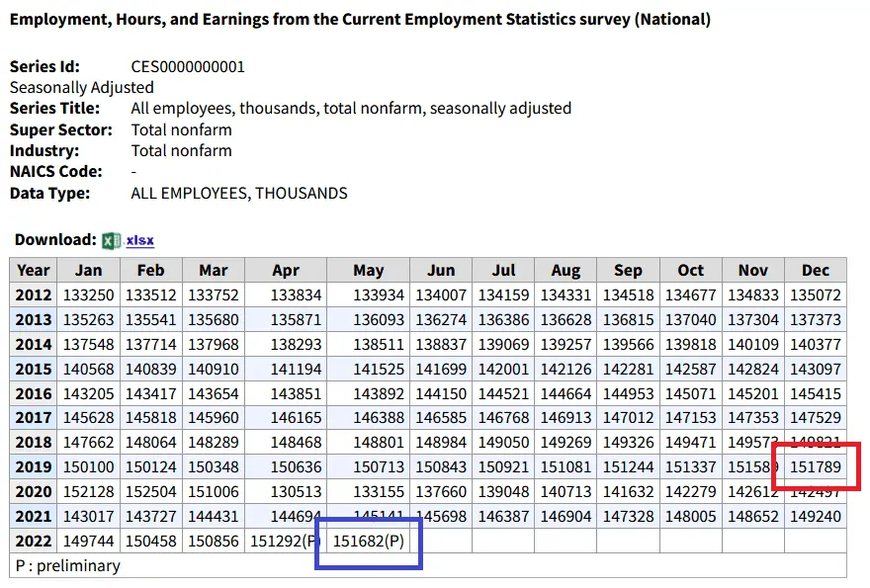870x588 pixels.
Task: Click cell value 137660 for Jun 2020
Action: 441,492
